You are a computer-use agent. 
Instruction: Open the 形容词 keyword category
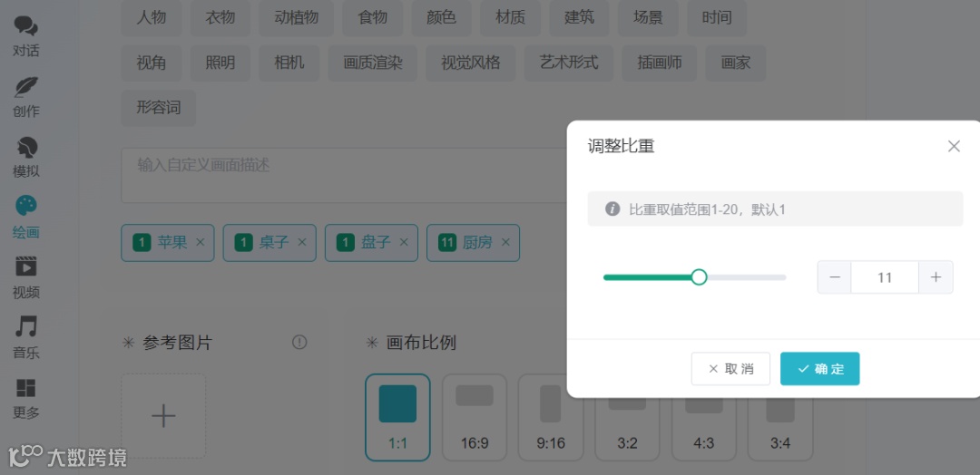coord(158,108)
